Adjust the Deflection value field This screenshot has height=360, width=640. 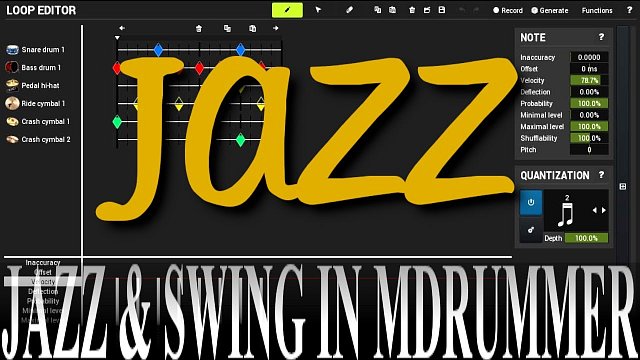(589, 92)
